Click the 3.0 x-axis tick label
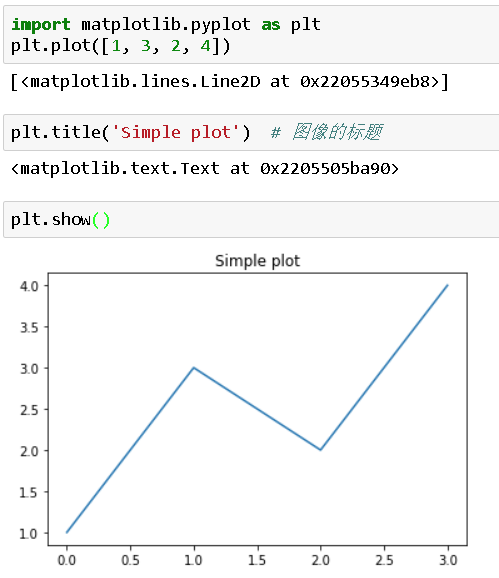The height and width of the screenshot is (578, 499). coord(448,560)
